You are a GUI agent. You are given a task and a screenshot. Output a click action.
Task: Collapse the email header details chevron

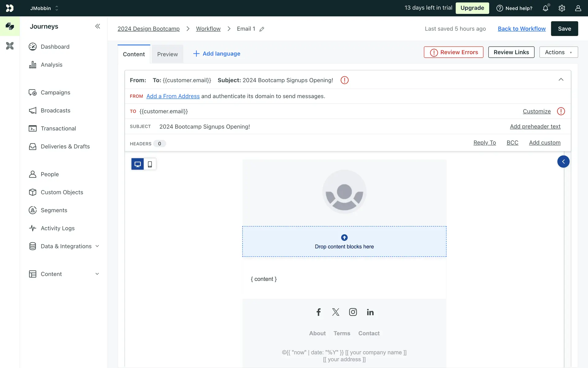561,80
